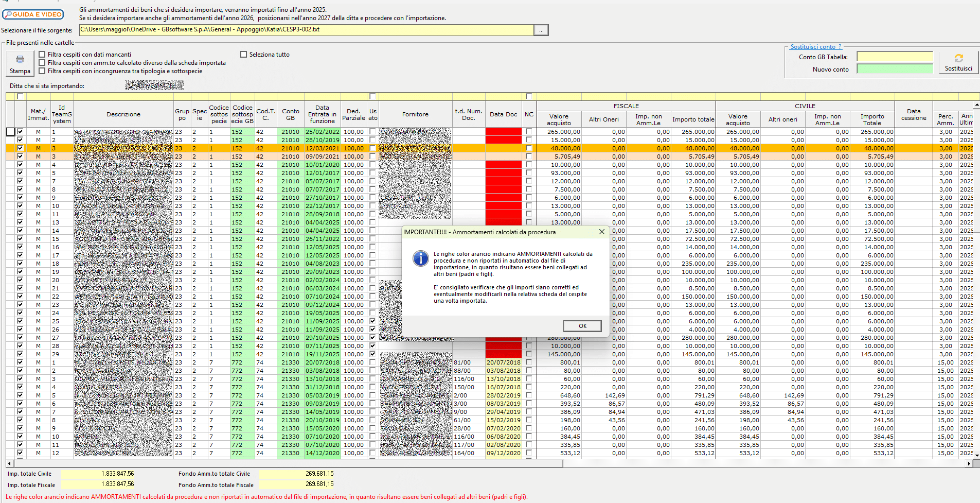Screen dimensions: 980x503
Task: Toggle the header checkbox above the Usato column
Action: click(x=372, y=97)
